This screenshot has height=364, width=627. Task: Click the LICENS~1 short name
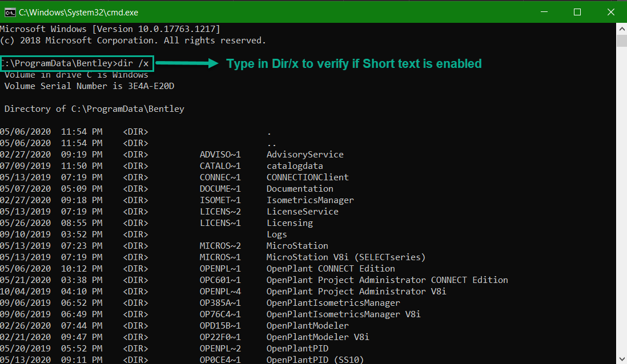tap(220, 223)
